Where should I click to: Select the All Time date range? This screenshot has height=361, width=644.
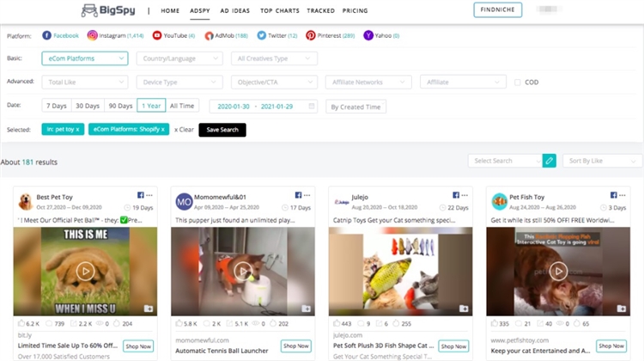182,106
